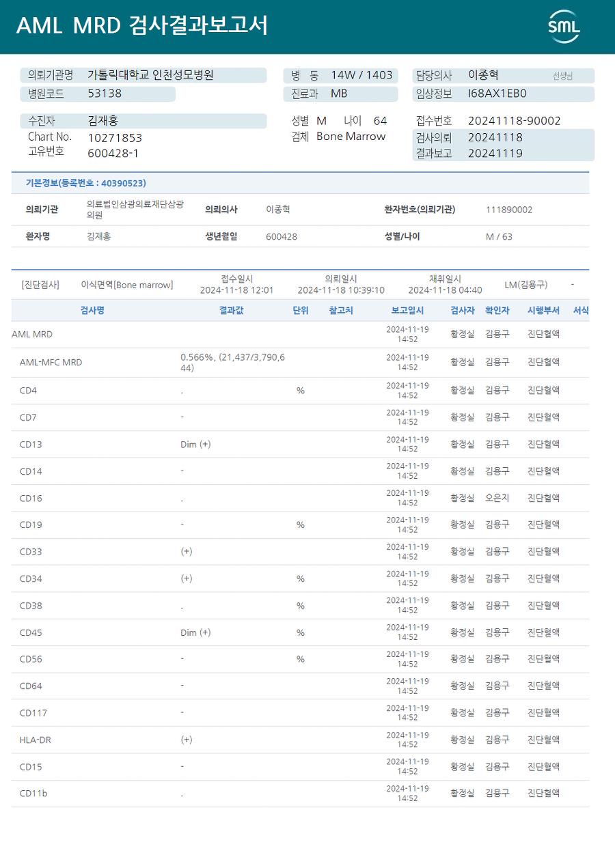Image resolution: width=615 pixels, height=868 pixels.
Task: Select 'LM(김용구)' entry
Action: (526, 285)
